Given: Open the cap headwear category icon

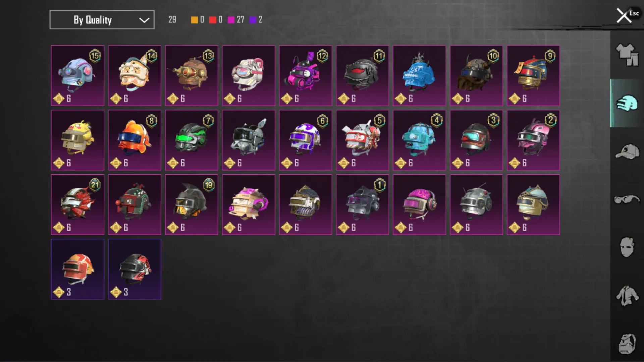Looking at the screenshot, I should [627, 152].
